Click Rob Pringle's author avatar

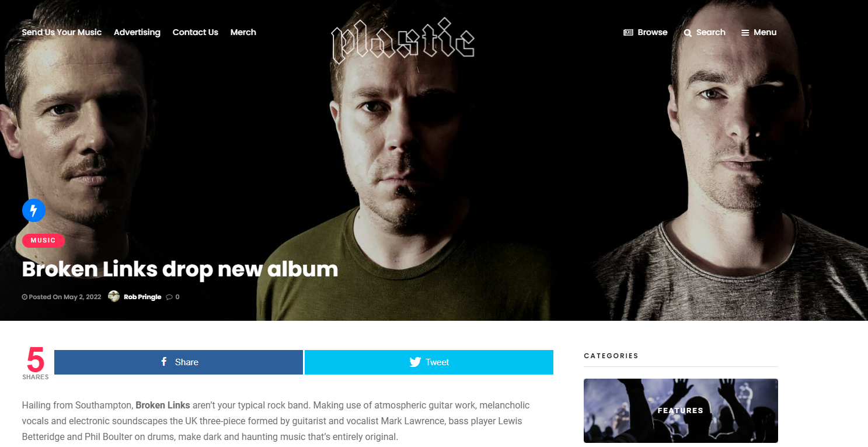click(x=114, y=296)
